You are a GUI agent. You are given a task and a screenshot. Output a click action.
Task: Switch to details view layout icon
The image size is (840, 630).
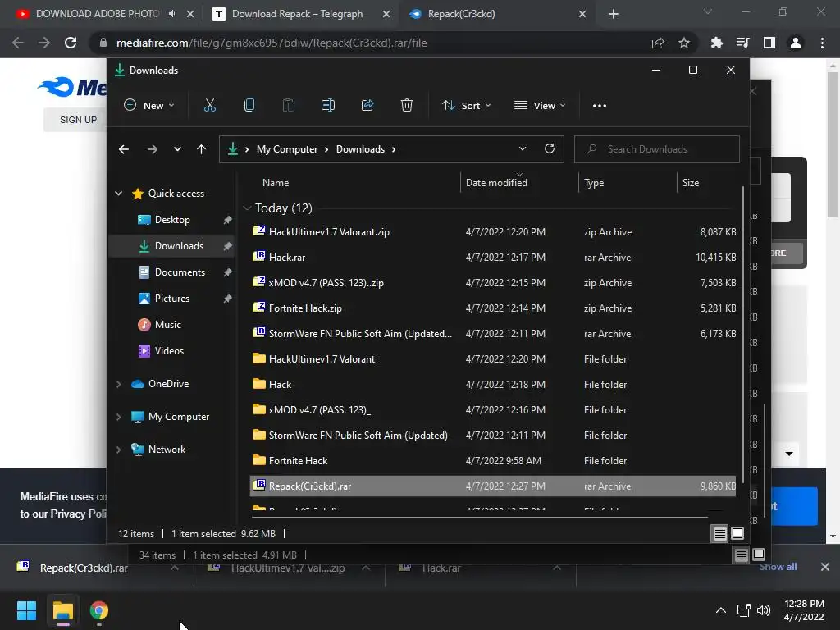tap(719, 533)
